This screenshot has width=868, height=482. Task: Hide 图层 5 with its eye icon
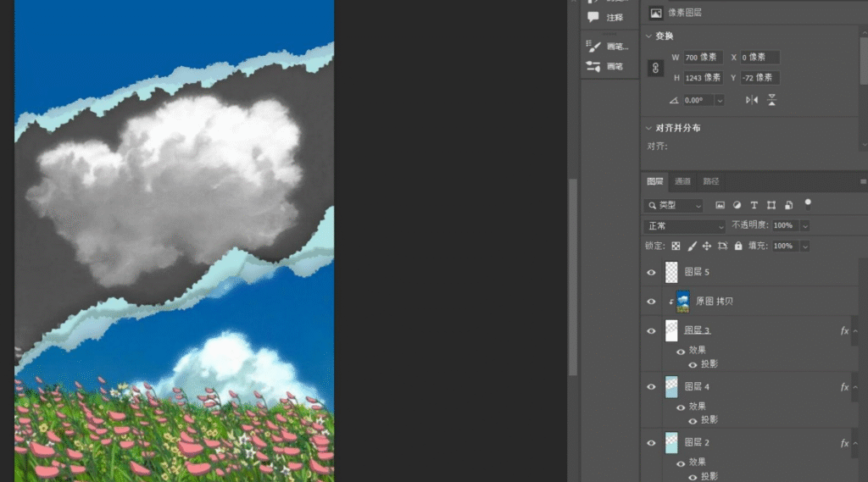click(x=651, y=272)
